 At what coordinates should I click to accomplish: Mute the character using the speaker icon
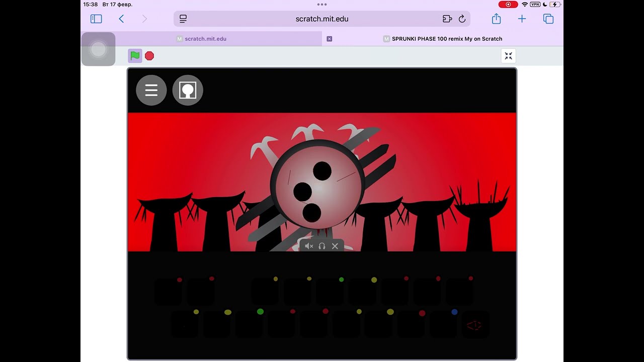click(309, 246)
